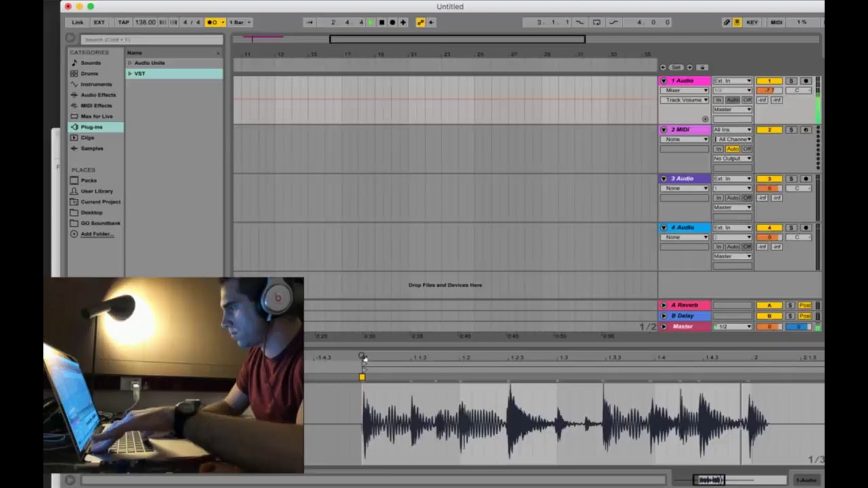Click the MIDI Arrangement Overdub plus button
This screenshot has width=868, height=488.
pyautogui.click(x=403, y=22)
